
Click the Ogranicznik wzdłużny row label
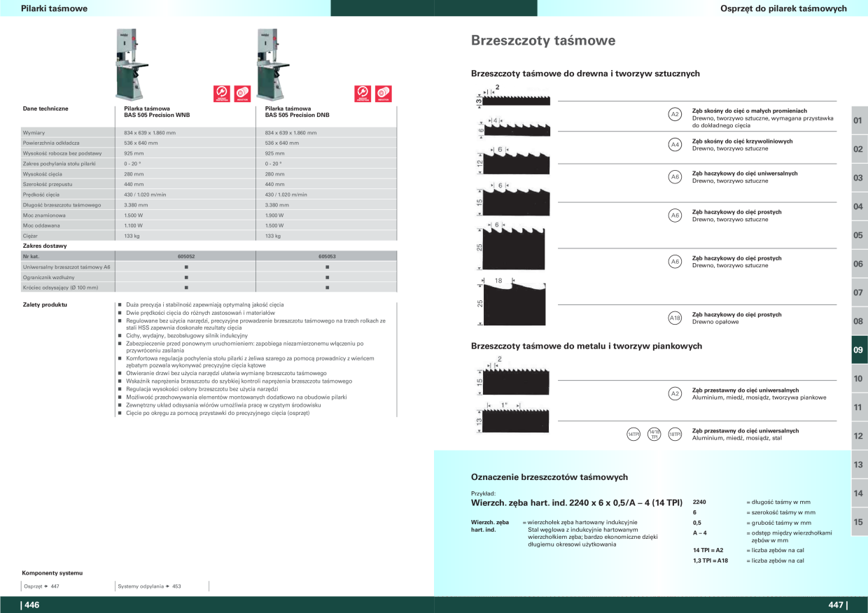click(x=49, y=278)
